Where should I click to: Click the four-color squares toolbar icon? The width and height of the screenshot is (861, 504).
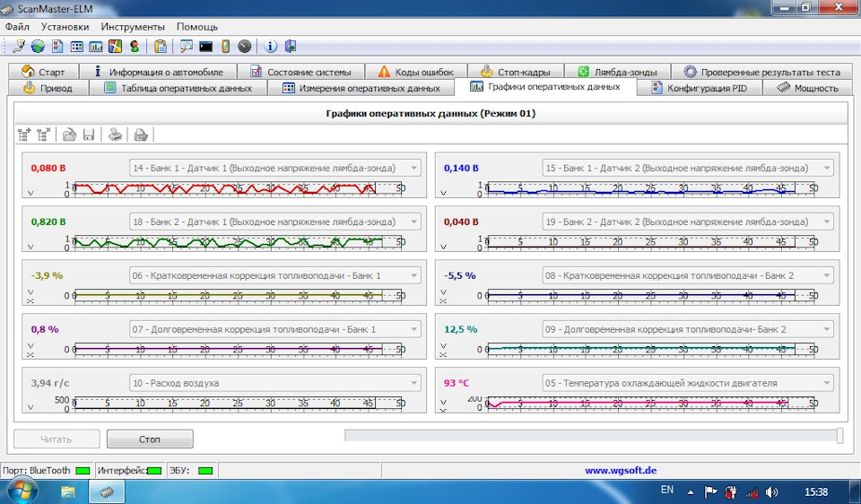(x=115, y=47)
